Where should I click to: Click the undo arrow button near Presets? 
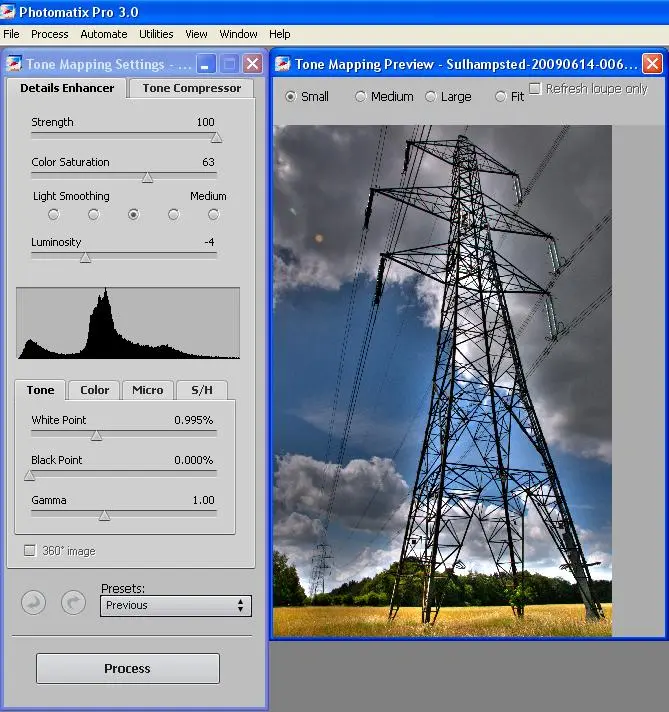(x=33, y=603)
